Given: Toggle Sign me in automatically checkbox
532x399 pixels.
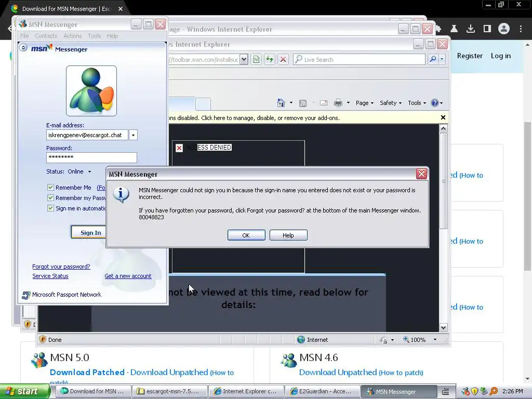Looking at the screenshot, I should [x=50, y=208].
